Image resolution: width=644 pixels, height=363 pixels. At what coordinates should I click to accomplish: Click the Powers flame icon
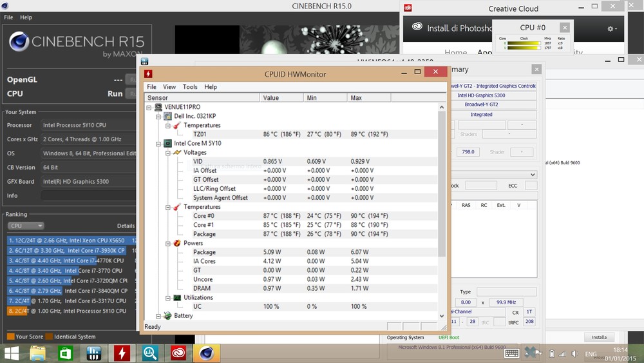[177, 243]
